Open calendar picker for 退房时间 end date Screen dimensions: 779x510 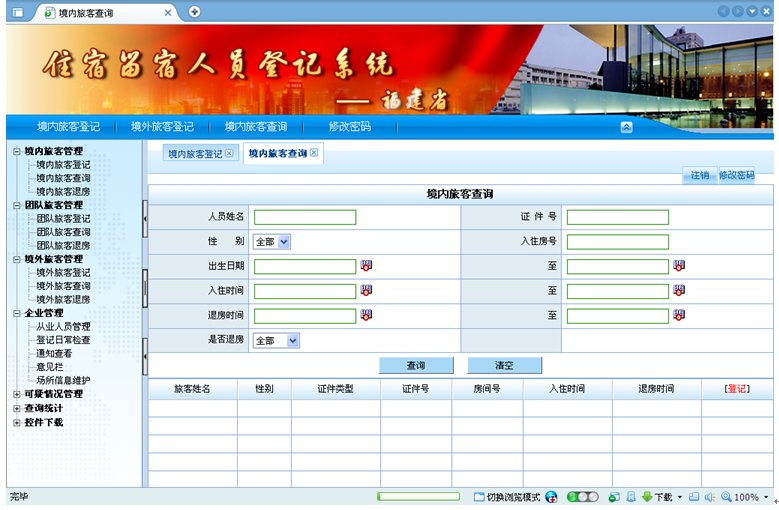(x=679, y=315)
